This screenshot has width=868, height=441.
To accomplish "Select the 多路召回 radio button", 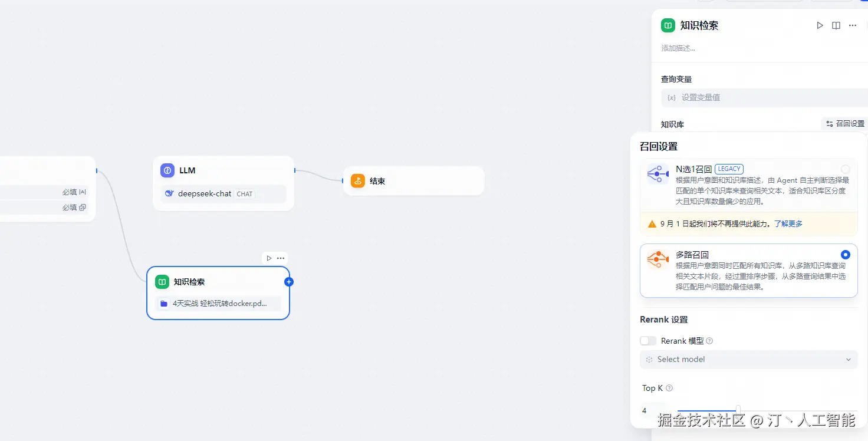I will 846,255.
